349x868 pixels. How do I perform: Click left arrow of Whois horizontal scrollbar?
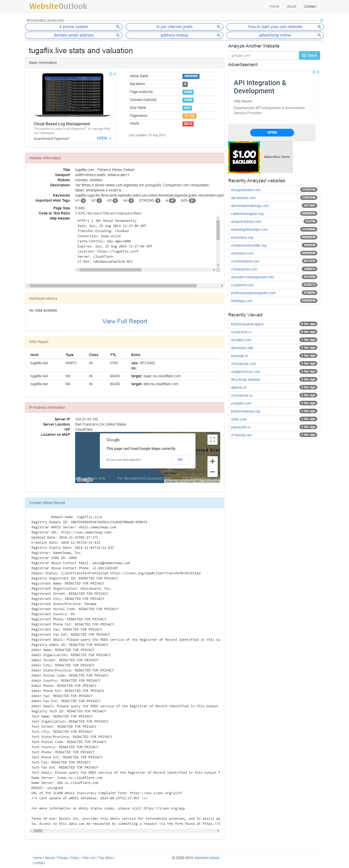point(31,831)
